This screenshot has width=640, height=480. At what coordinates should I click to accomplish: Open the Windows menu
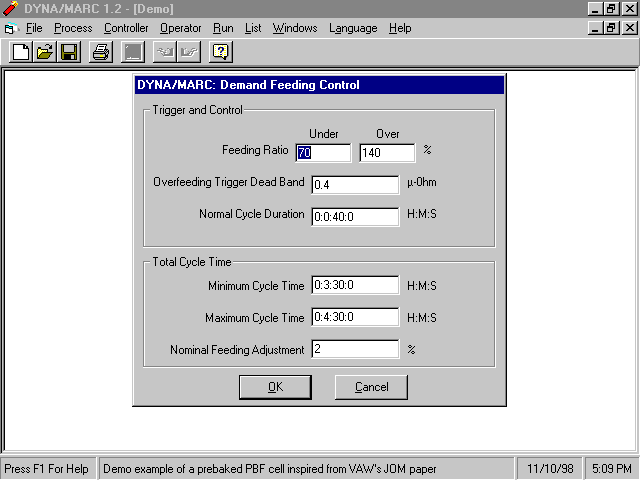pyautogui.click(x=295, y=28)
